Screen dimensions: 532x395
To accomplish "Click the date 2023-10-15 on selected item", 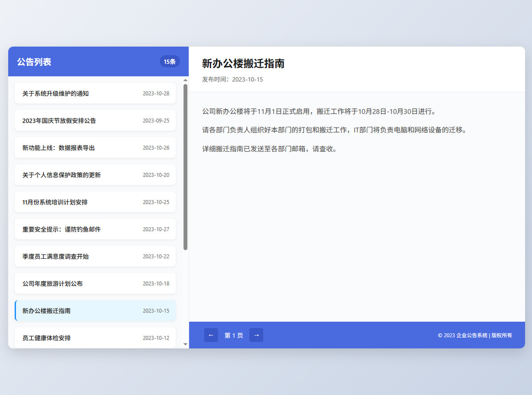I will click(x=156, y=311).
